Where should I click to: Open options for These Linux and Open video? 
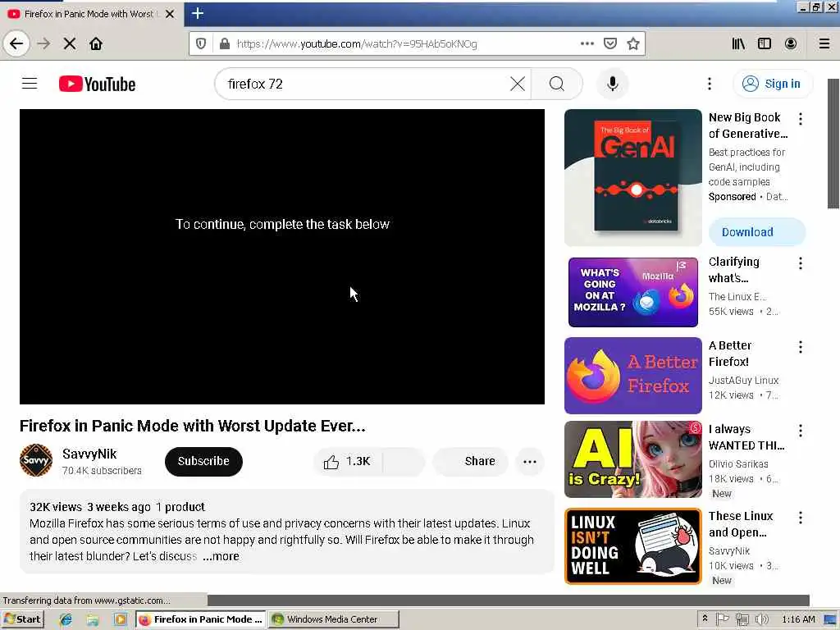coord(801,518)
